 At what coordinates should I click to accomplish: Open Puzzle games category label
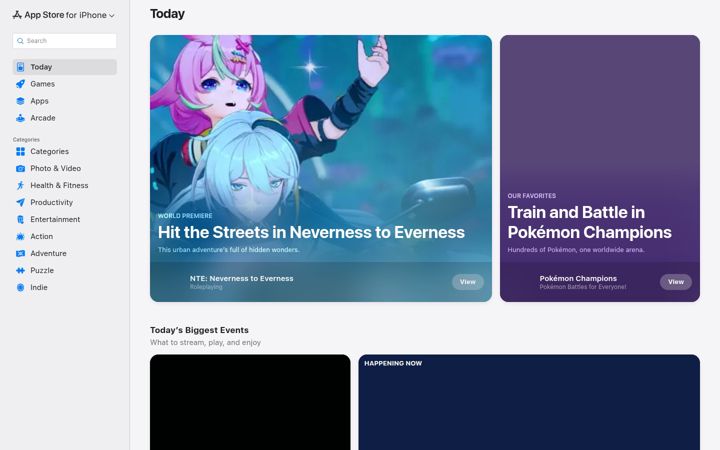pyautogui.click(x=42, y=270)
